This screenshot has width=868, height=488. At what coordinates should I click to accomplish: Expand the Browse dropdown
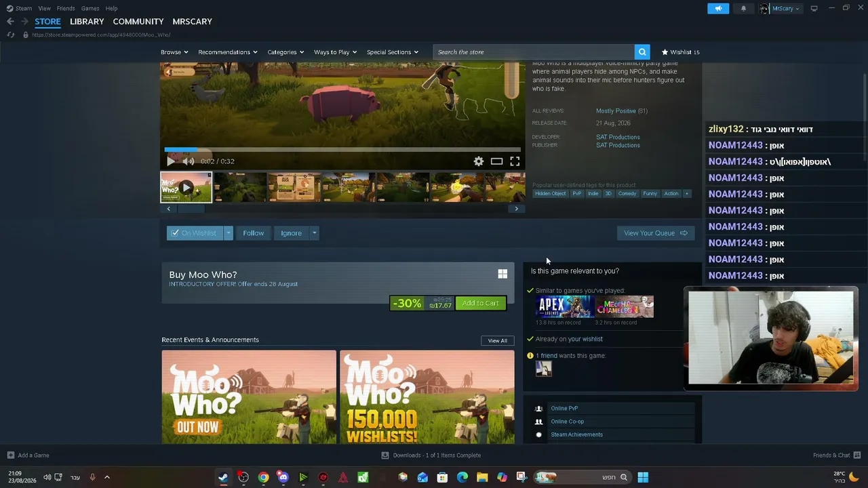174,52
